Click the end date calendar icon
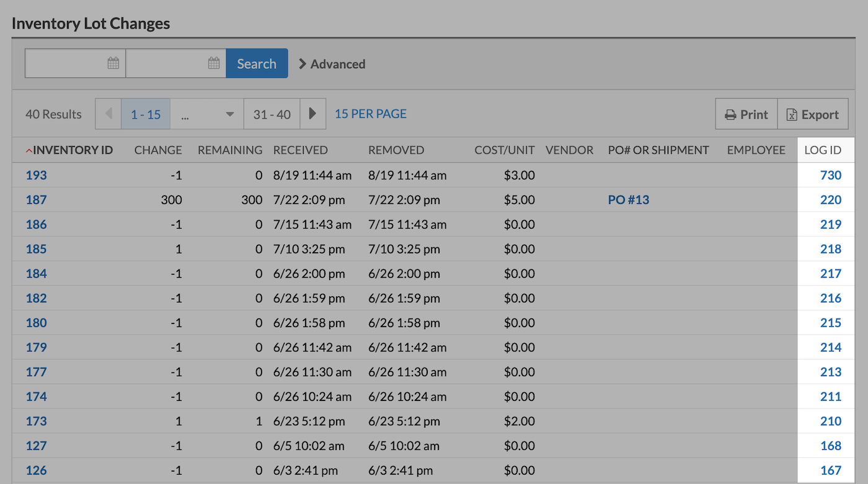The width and height of the screenshot is (868, 484). [213, 63]
